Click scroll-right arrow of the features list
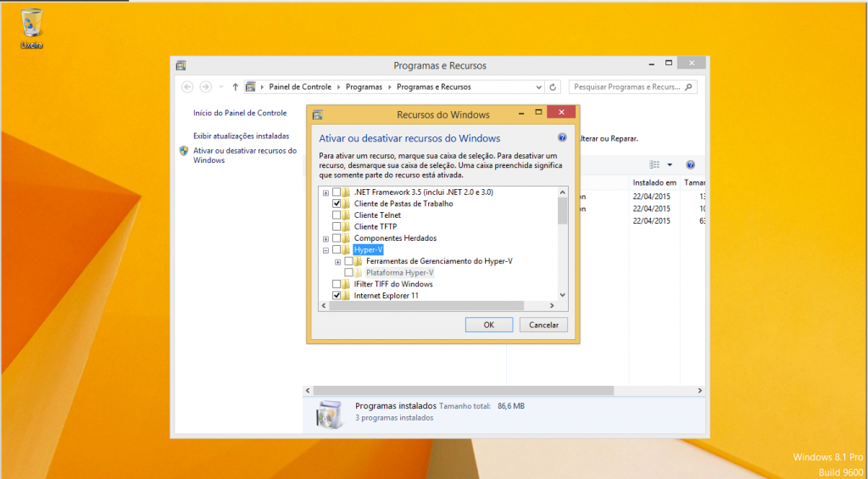 coord(551,306)
